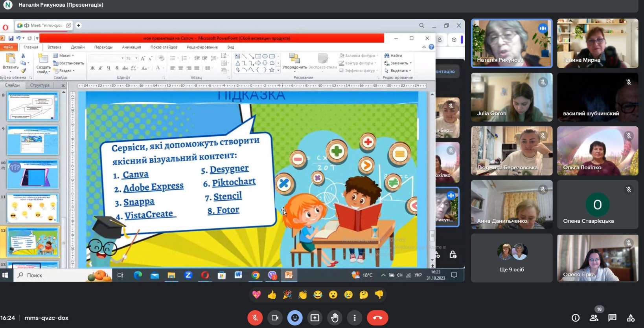Send the thumbs down reaction
This screenshot has width=644, height=328.
click(x=379, y=295)
